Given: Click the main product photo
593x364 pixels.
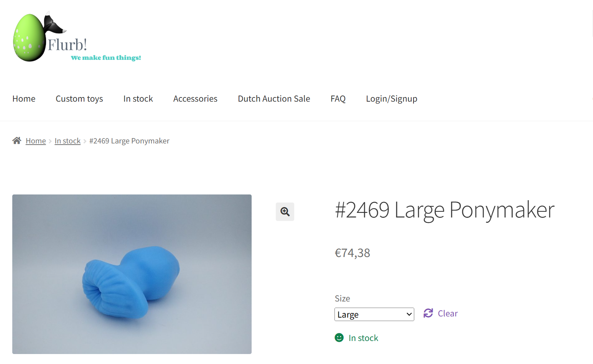Looking at the screenshot, I should [x=132, y=274].
